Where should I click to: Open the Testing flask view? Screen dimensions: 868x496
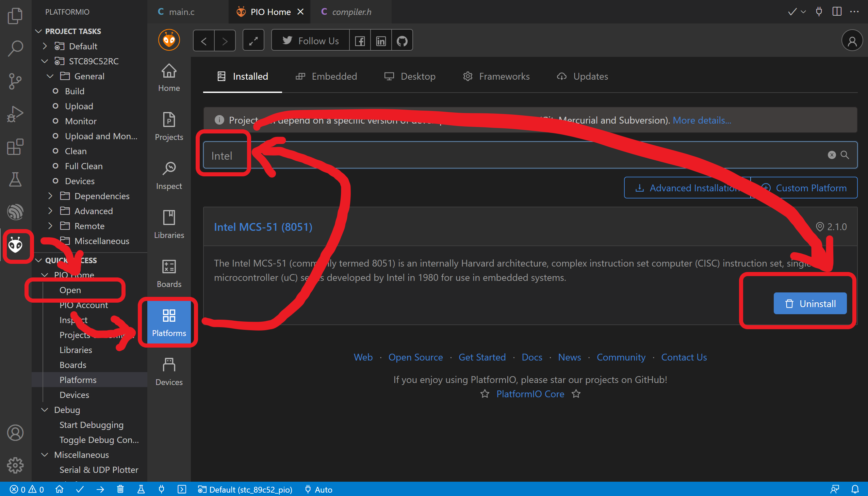15,179
